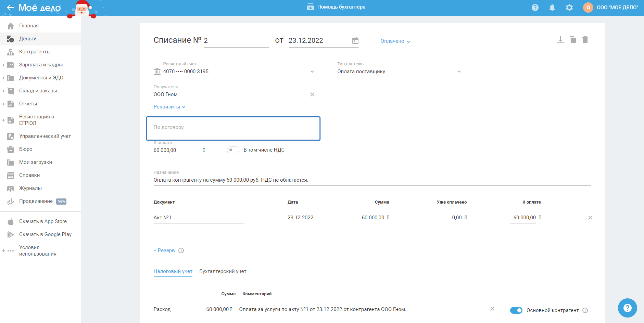Open the floating help chat button
The image size is (644, 323).
pos(627,308)
